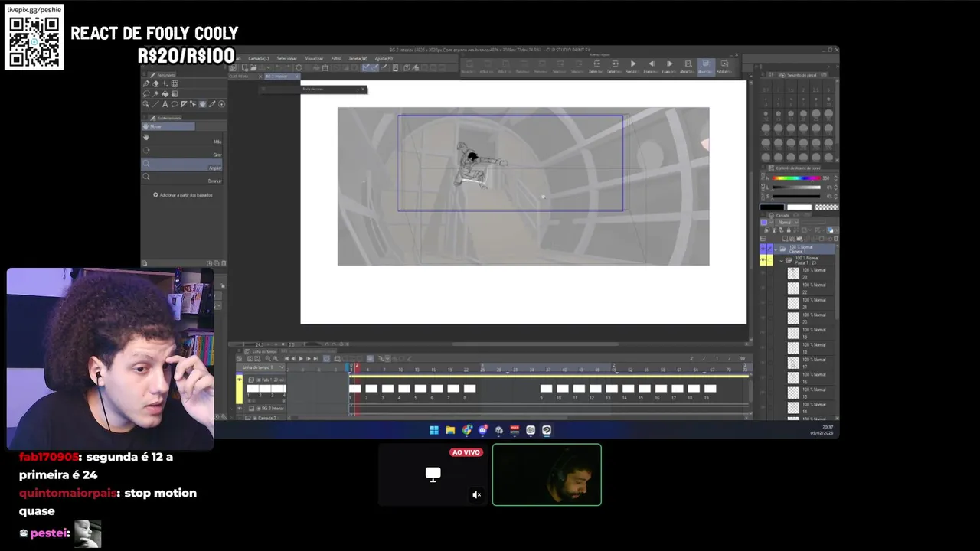This screenshot has height=551, width=980.
Task: Click the redo arrow in command bar
Action: 288,67
